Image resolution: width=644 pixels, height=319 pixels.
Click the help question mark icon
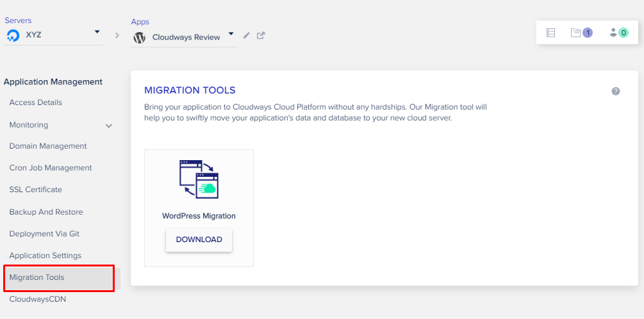click(616, 91)
